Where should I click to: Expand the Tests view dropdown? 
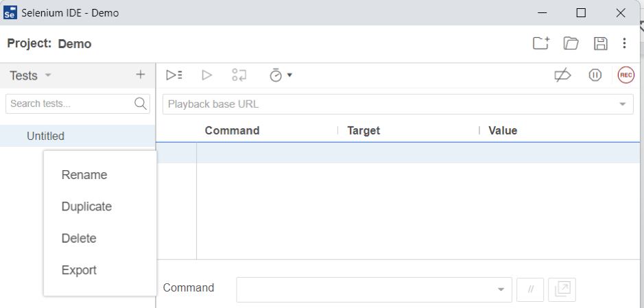(48, 75)
